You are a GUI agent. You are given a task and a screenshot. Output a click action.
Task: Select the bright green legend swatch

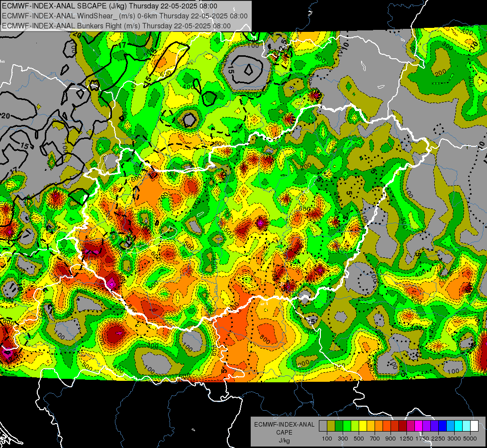coord(347,426)
